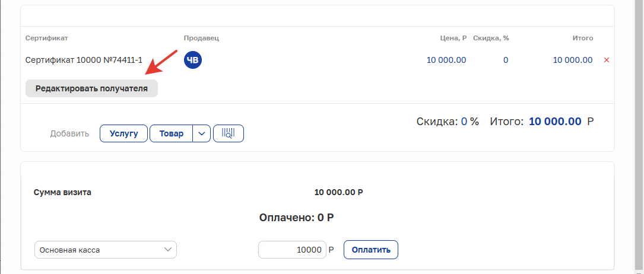
Task: Open the Основная касса cash register dropdown
Action: coord(106,250)
